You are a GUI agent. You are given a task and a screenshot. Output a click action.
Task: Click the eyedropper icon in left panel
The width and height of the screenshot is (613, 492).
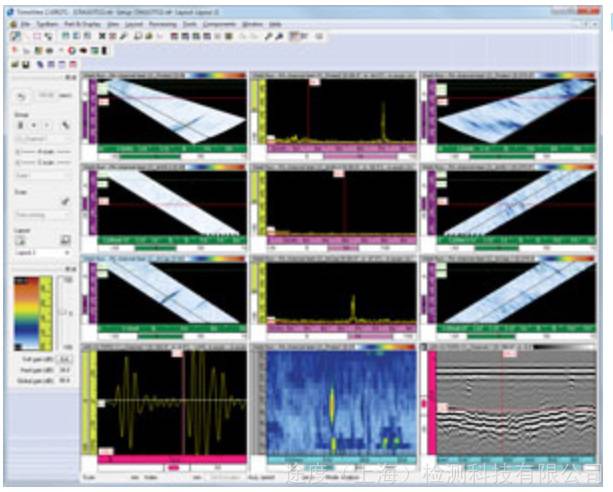(x=65, y=202)
